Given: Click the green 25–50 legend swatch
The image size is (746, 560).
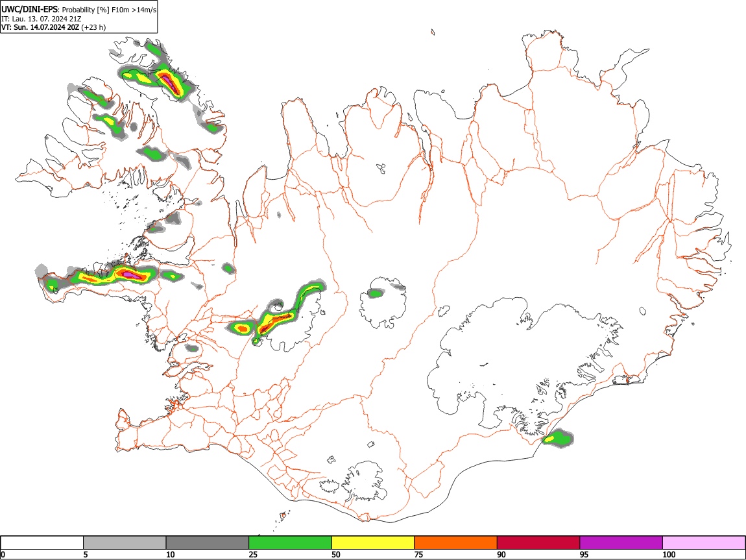Looking at the screenshot, I should (x=290, y=543).
